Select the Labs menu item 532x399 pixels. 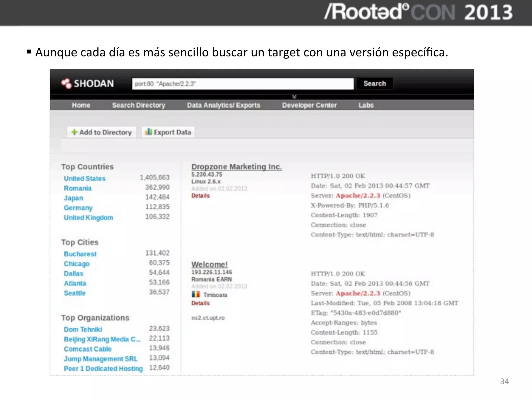[366, 105]
